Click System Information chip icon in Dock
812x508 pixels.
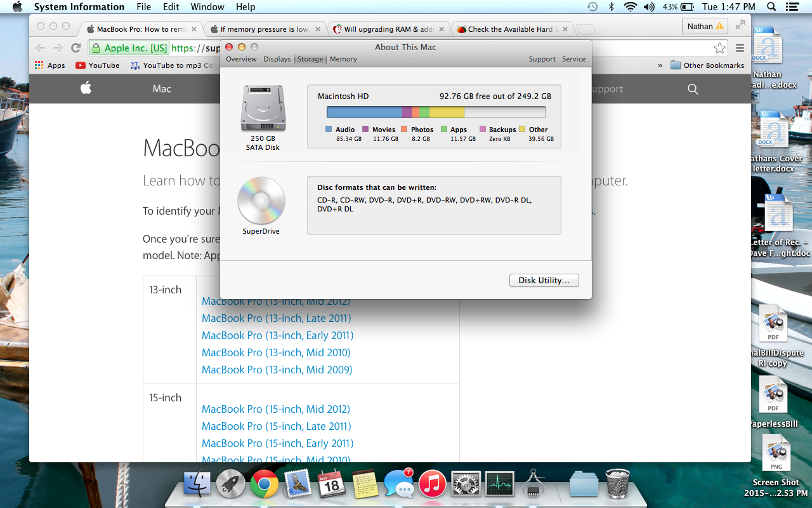[x=533, y=485]
